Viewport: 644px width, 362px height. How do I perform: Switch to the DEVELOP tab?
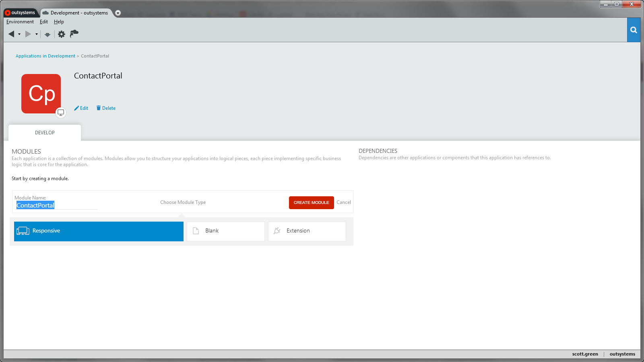(44, 132)
